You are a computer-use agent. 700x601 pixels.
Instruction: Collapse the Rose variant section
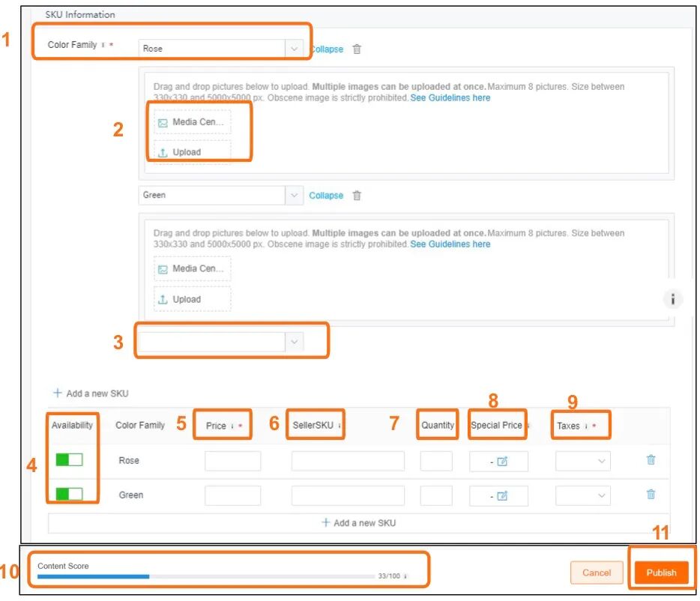pos(327,49)
